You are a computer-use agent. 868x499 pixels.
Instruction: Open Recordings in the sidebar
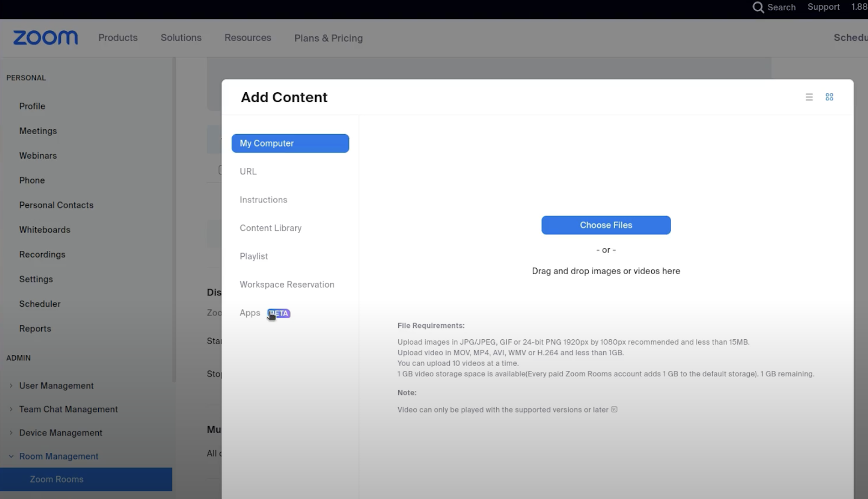[x=42, y=254]
